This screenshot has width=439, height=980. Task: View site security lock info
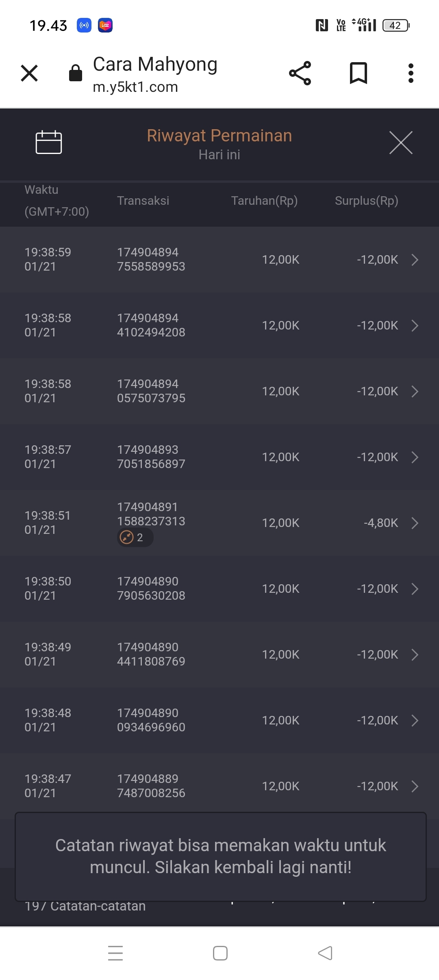76,73
